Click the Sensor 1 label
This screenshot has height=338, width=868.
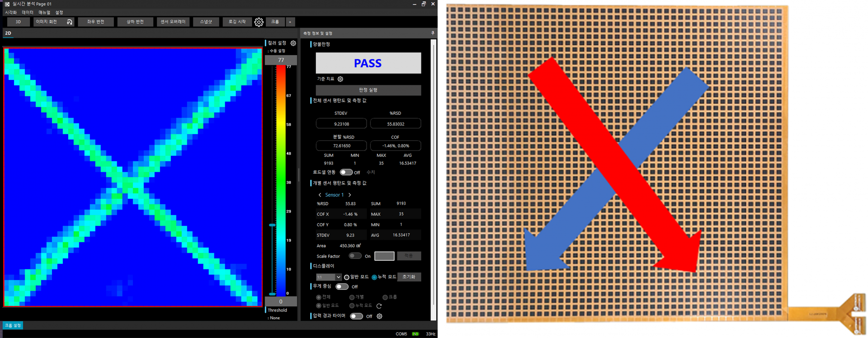[x=335, y=195]
